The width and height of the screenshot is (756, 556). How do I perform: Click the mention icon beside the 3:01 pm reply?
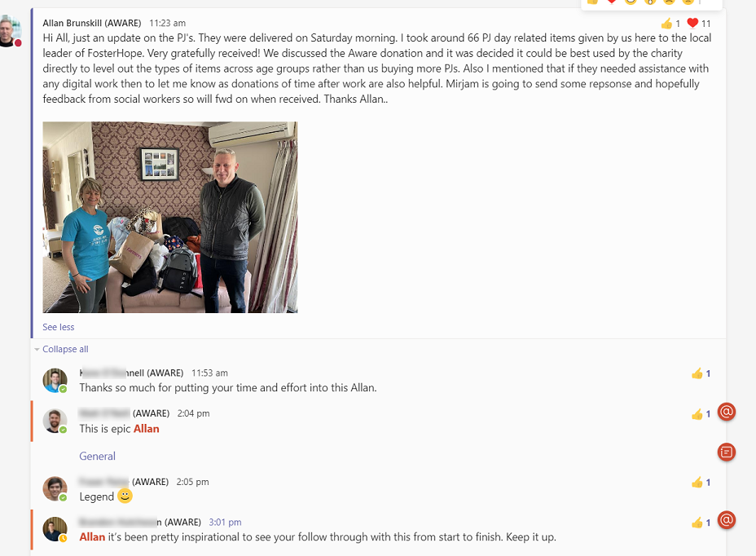[727, 520]
